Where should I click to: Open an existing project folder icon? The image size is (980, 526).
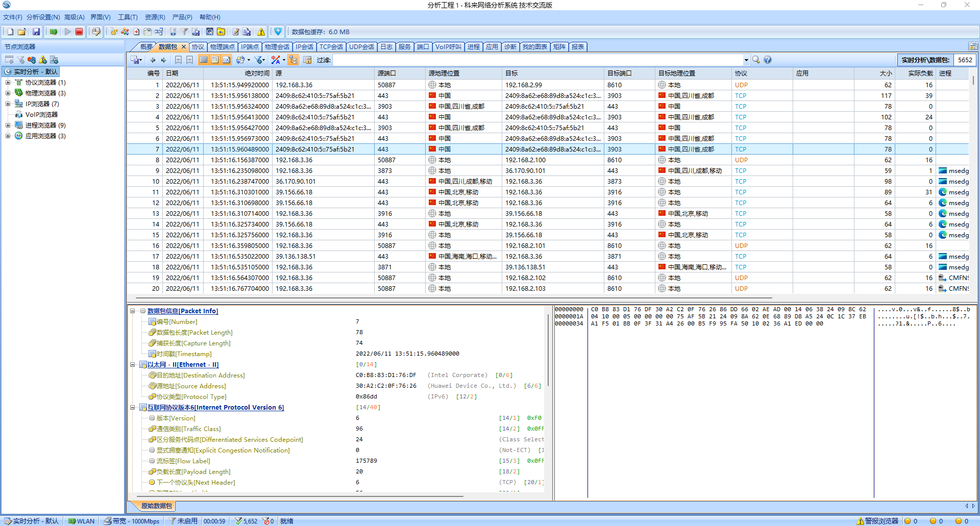21,32
